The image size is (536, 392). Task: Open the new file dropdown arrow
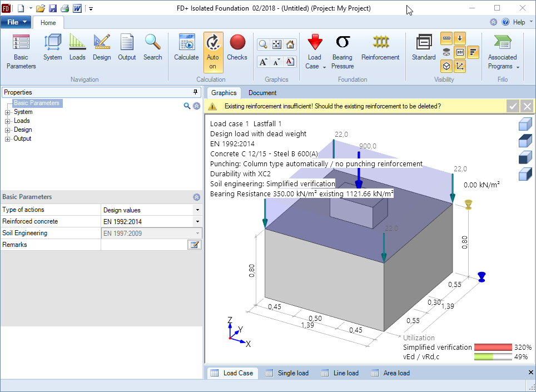[30, 8]
